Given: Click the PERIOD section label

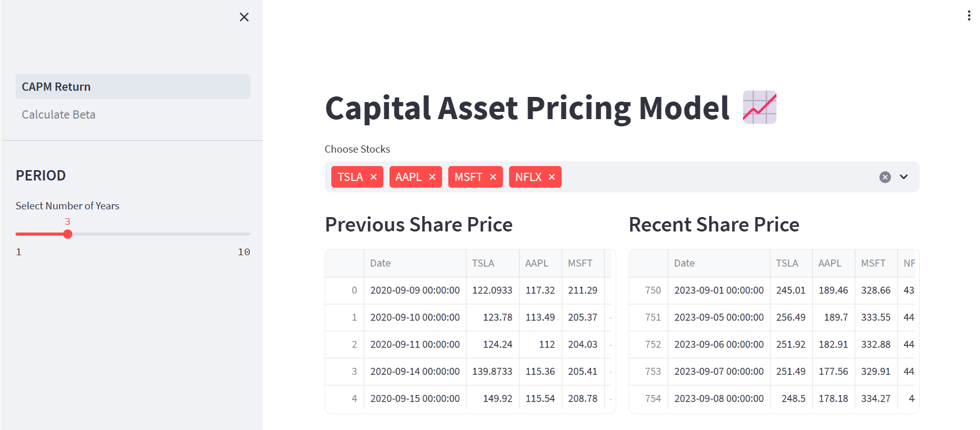Looking at the screenshot, I should point(41,175).
